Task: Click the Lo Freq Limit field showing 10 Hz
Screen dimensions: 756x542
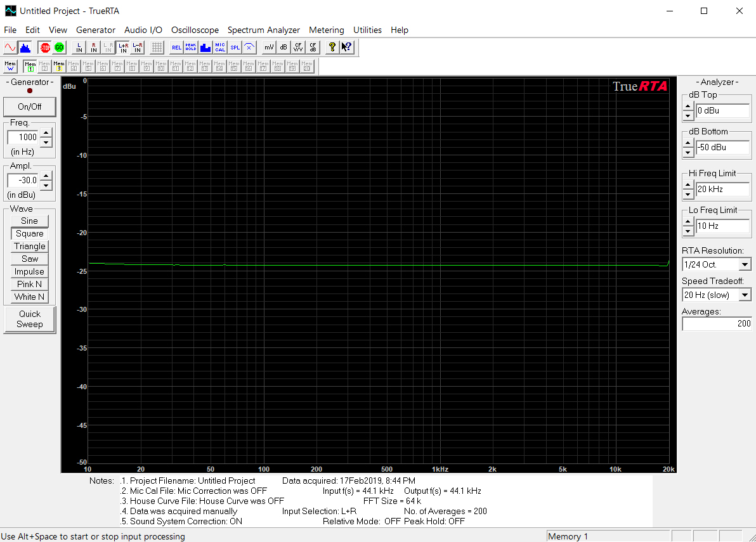Action: 723,226
